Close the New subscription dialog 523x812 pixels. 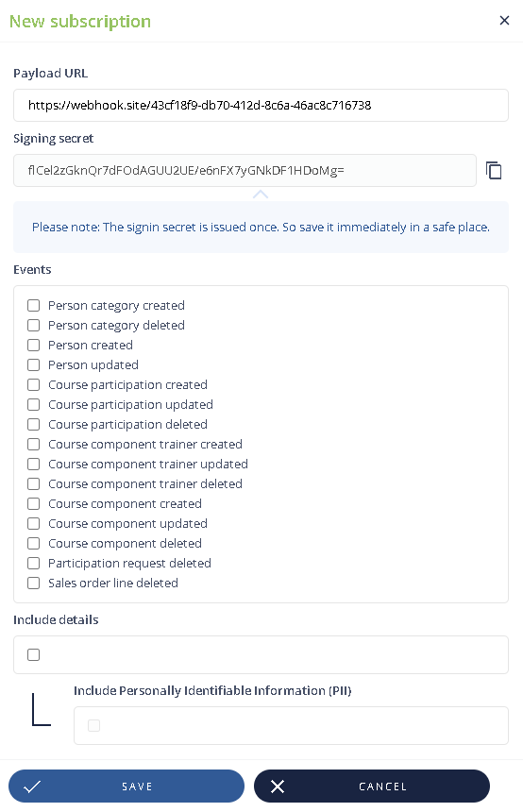click(x=504, y=20)
